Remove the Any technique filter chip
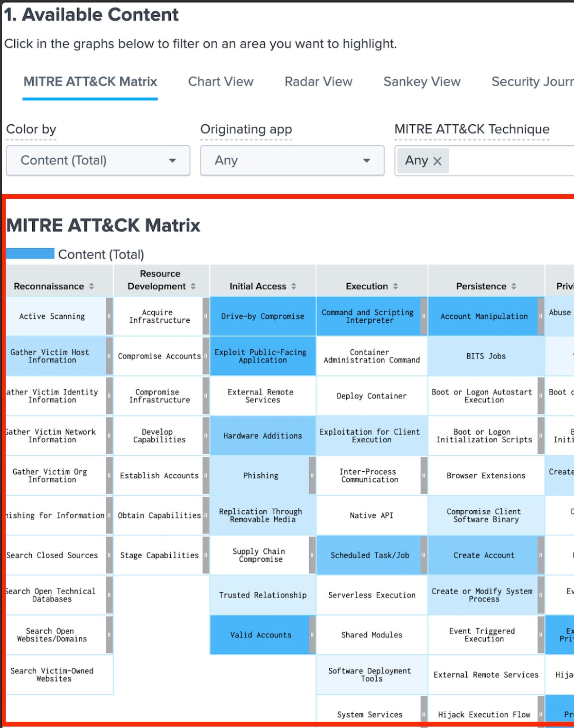Screen dimensions: 574x728 coord(437,161)
